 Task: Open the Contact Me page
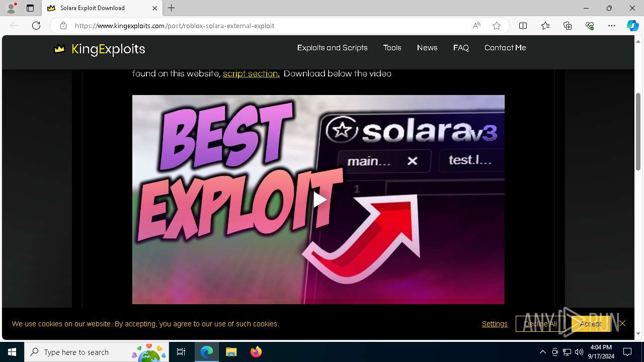coord(505,48)
